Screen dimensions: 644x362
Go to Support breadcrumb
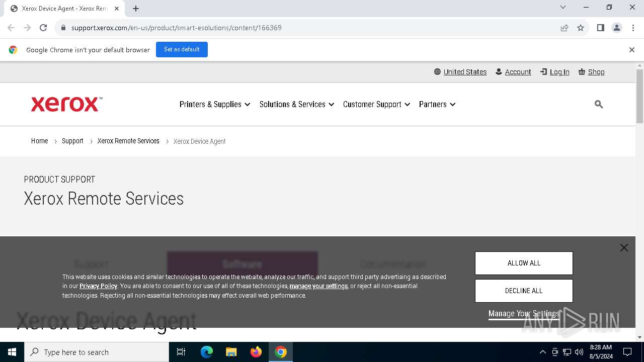72,141
